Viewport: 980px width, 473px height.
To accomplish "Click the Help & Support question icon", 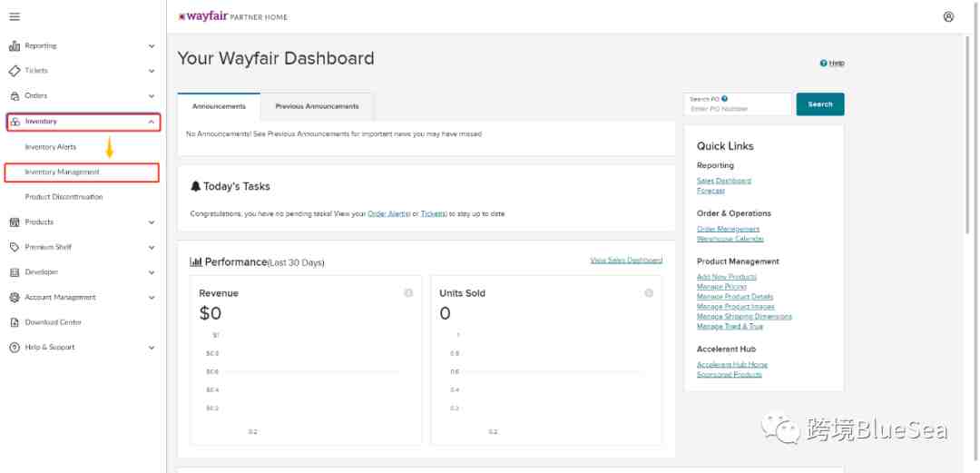I will pyautogui.click(x=15, y=347).
